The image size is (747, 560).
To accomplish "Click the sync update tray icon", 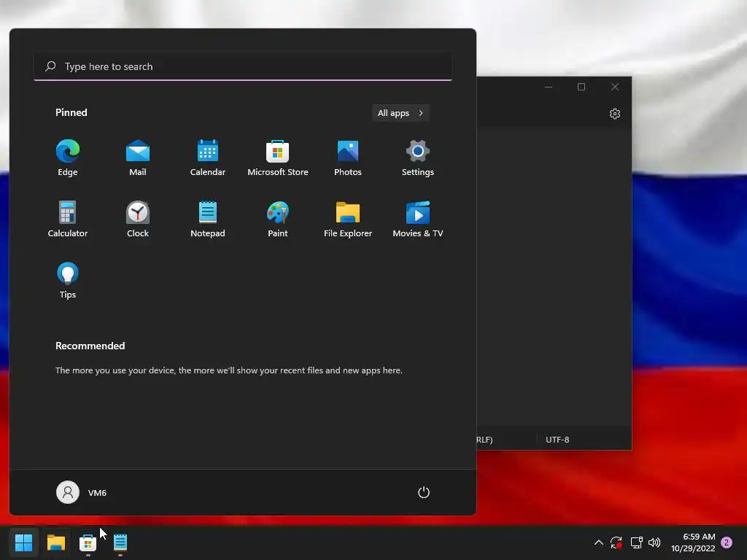I will pyautogui.click(x=616, y=542).
